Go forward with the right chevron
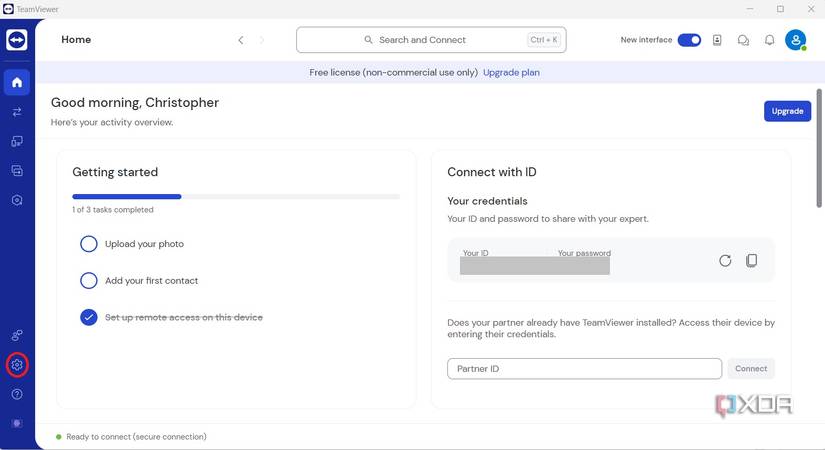 tap(262, 40)
